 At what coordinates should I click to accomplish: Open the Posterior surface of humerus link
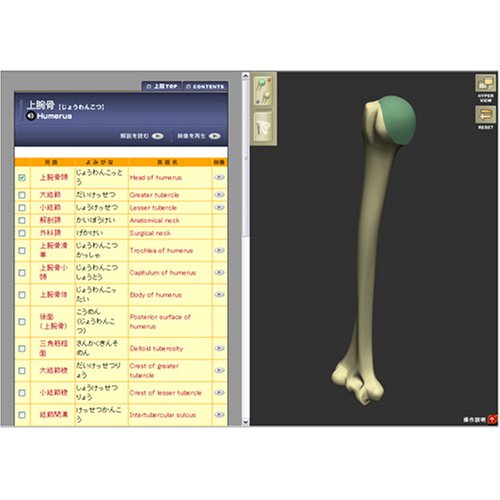pyautogui.click(x=160, y=322)
